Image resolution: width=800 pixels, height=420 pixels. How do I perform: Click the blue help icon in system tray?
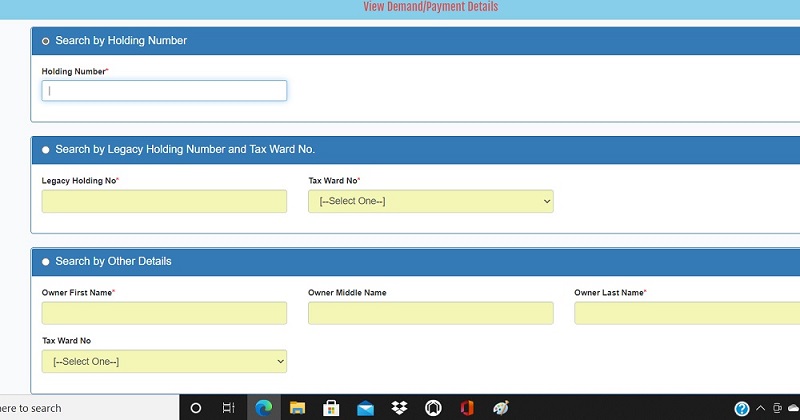[x=741, y=408]
